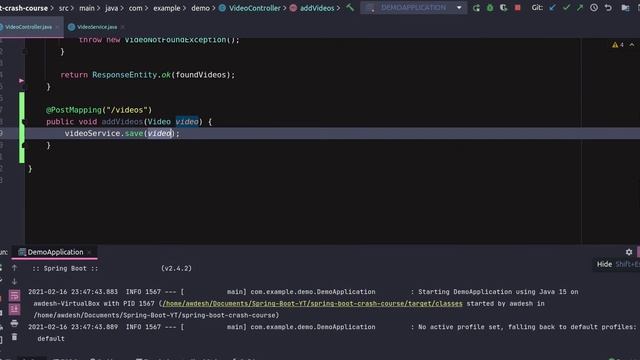Open the target/classes path link in console
The height and width of the screenshot is (360, 640).
pyautogui.click(x=312, y=304)
